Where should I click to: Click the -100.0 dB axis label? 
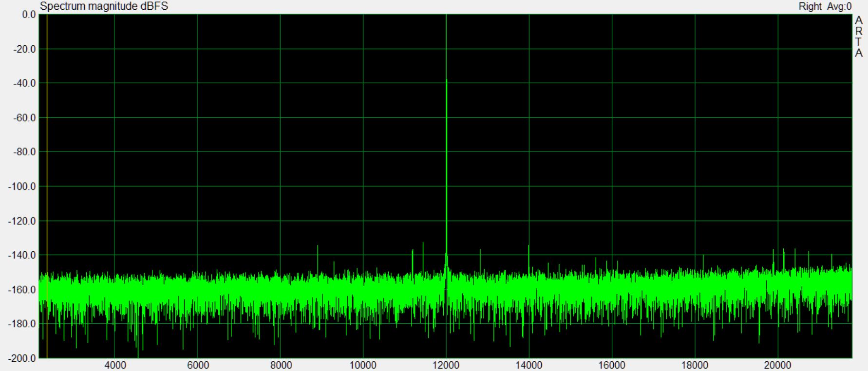(23, 186)
